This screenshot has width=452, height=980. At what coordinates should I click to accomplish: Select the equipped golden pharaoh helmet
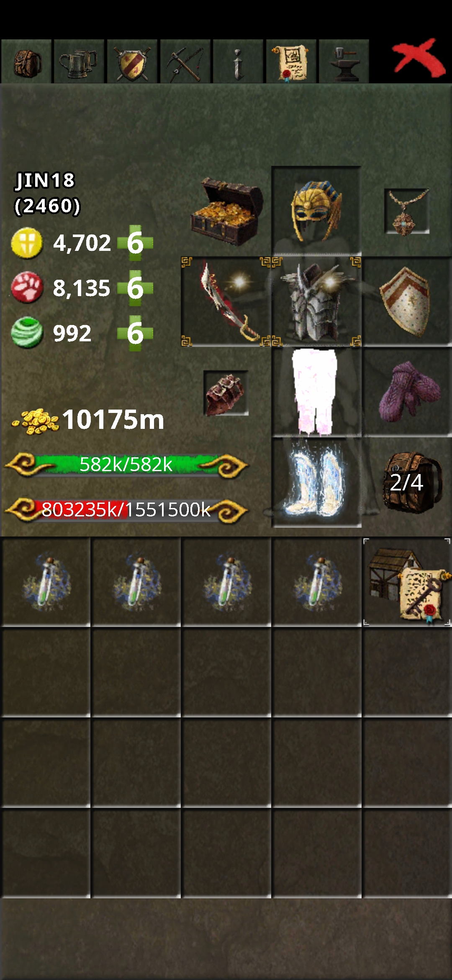(316, 210)
